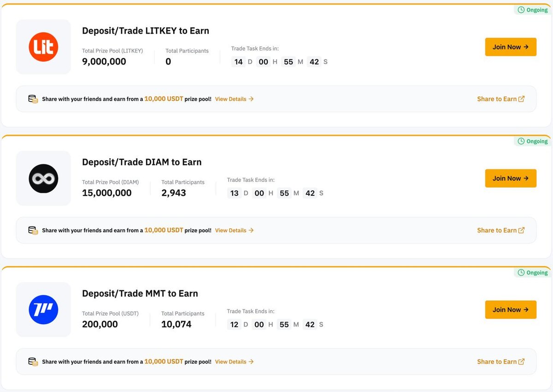553x392 pixels.
Task: Click the 0 participants value in LITKEY card
Action: [x=168, y=62]
